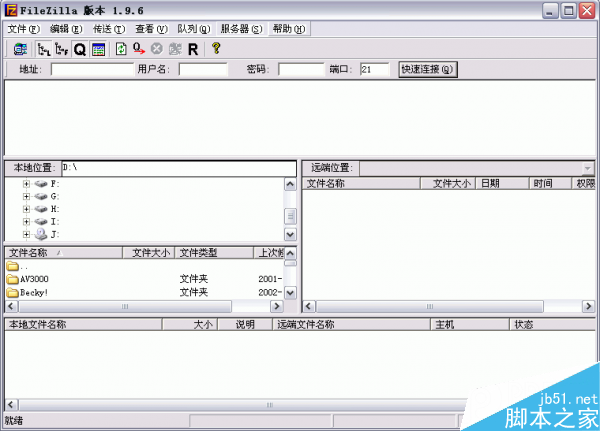Expand the G: drive tree node

(x=26, y=197)
